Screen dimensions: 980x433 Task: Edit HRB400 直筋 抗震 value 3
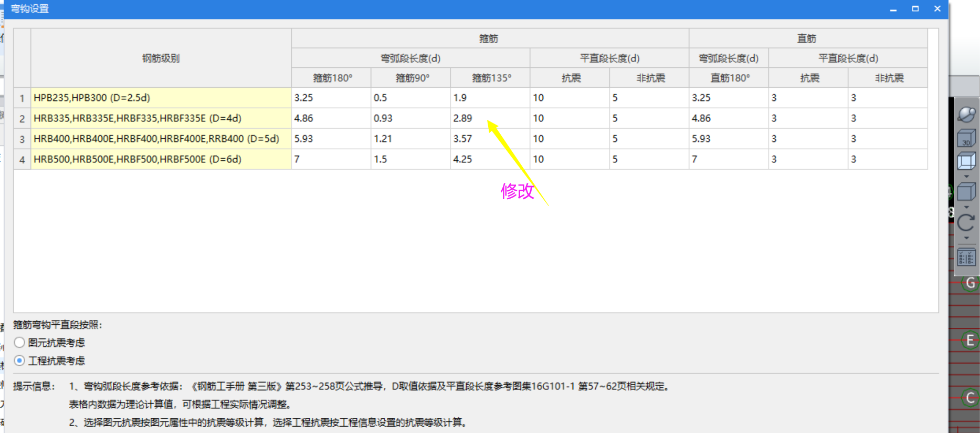(808, 139)
